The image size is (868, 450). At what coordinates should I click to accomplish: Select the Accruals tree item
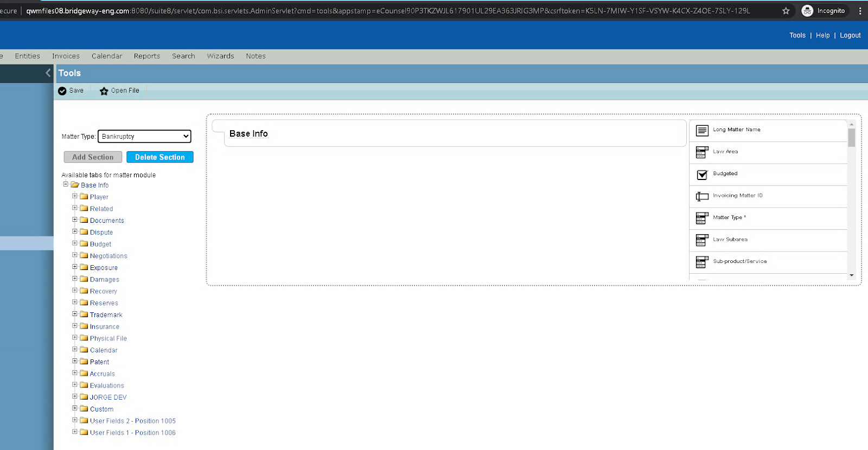[103, 374]
